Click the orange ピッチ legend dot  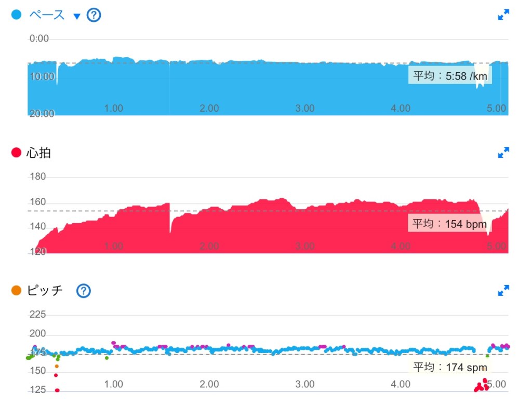click(16, 291)
